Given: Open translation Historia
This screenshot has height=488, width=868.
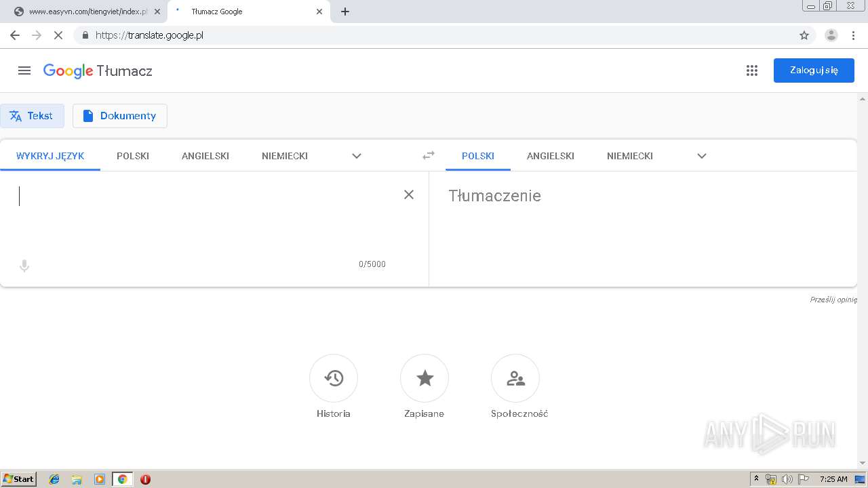Looking at the screenshot, I should 334,378.
